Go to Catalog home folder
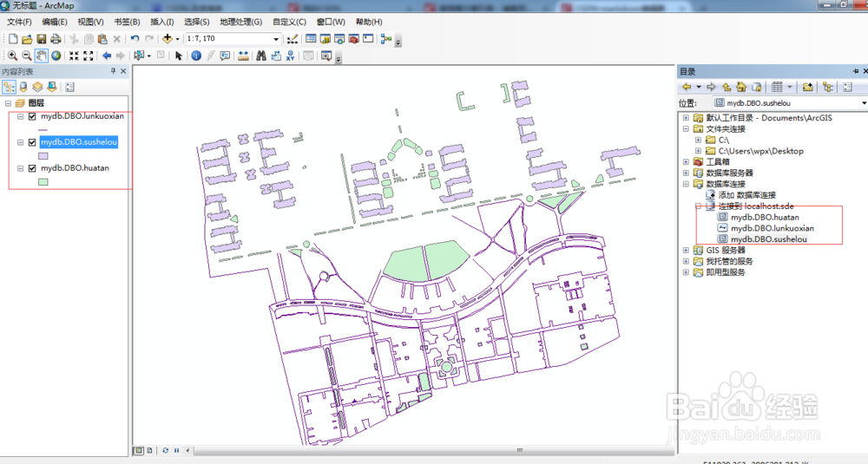This screenshot has width=868, height=464. pyautogui.click(x=741, y=87)
